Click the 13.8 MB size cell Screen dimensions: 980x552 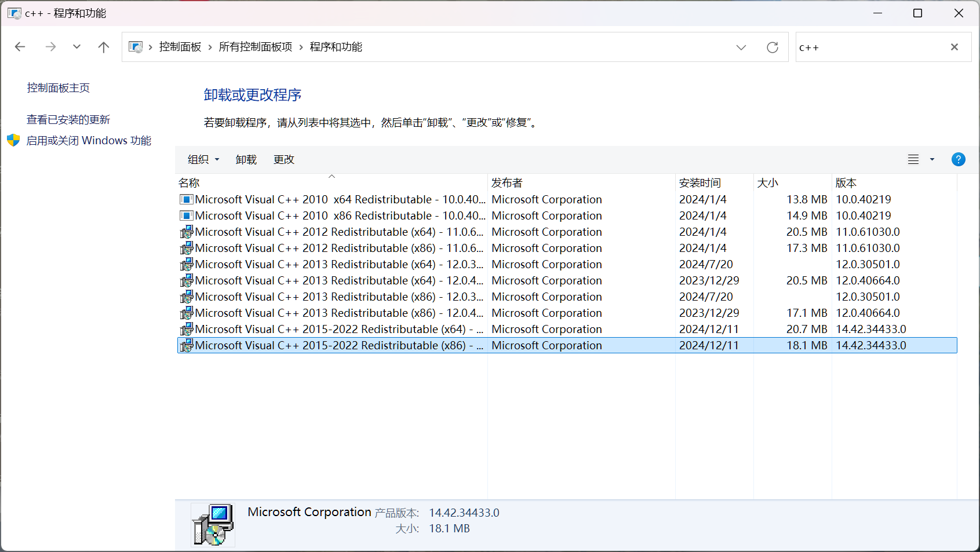click(x=807, y=199)
